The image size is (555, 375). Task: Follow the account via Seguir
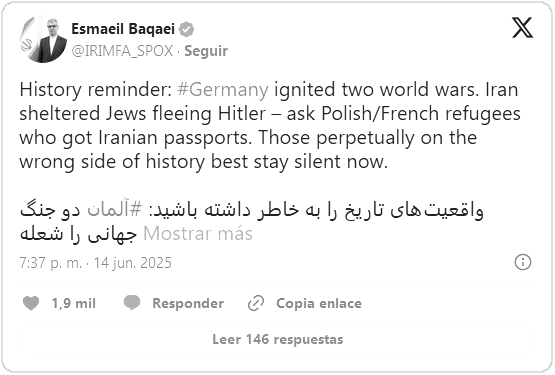pyautogui.click(x=206, y=51)
